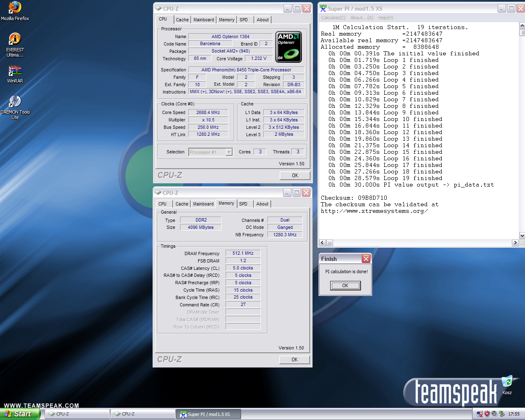The height and width of the screenshot is (420, 525).
Task: Open the Cache tab in the CPU-Z window showing Timings
Action: pyautogui.click(x=182, y=204)
